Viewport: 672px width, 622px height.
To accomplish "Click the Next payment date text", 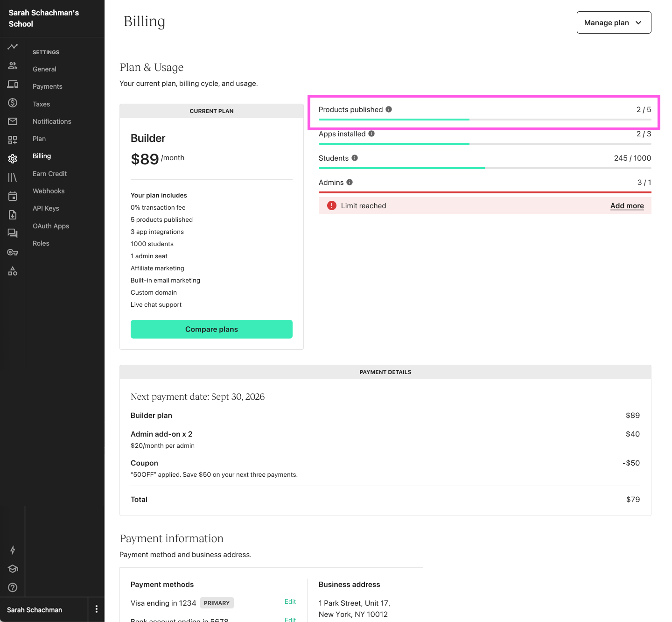I will (197, 396).
